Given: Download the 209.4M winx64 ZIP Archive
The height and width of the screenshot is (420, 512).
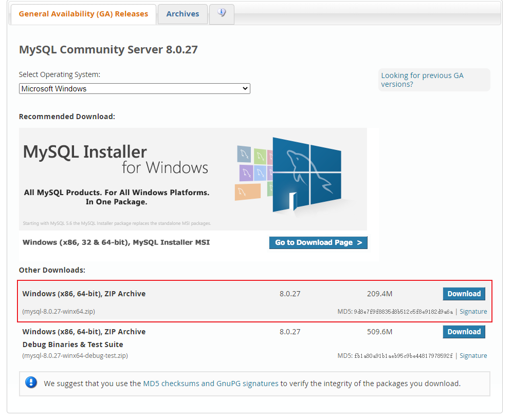Looking at the screenshot, I should click(x=464, y=294).
